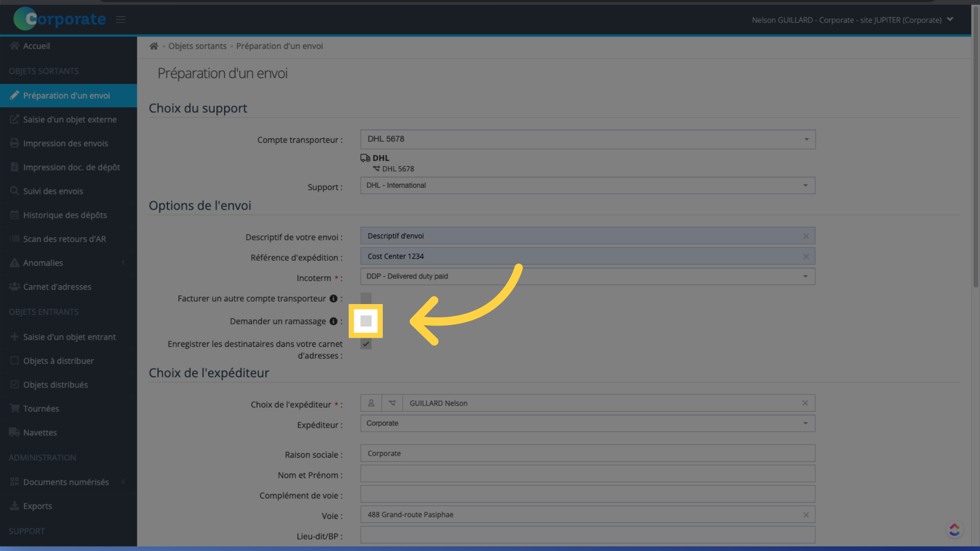
Task: Click the Exports download icon
Action: click(14, 506)
